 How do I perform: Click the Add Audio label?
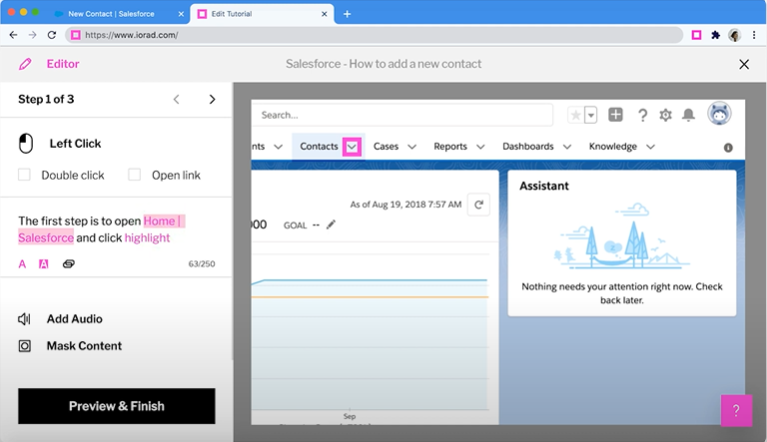point(74,319)
